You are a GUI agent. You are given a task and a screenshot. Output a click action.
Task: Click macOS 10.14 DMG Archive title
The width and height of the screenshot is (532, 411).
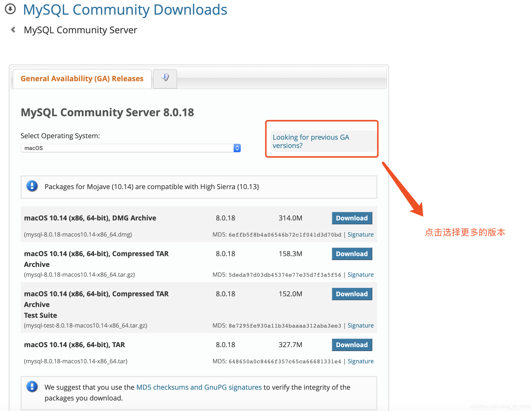coord(90,218)
